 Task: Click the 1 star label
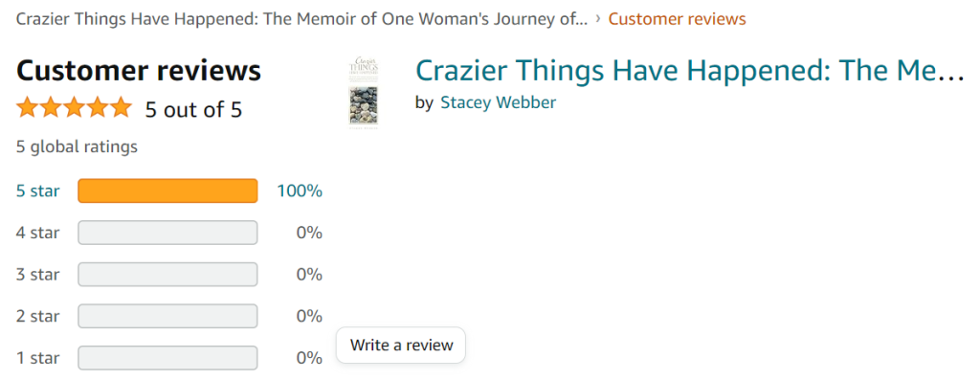[37, 358]
